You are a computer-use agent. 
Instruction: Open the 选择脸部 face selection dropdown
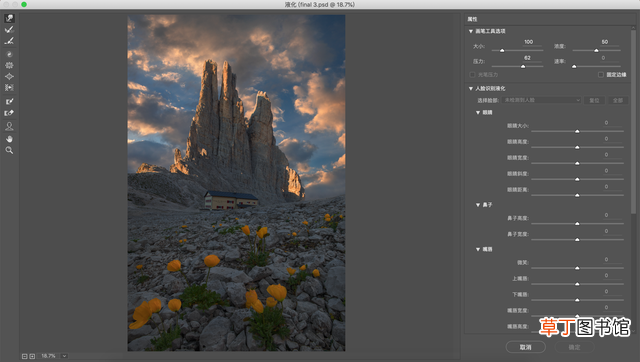pyautogui.click(x=542, y=100)
